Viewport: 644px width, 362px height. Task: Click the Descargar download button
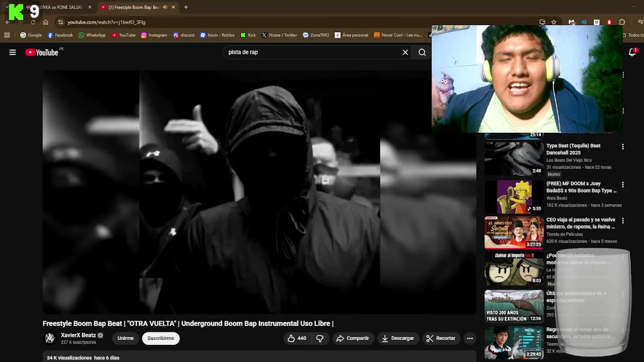[397, 338]
